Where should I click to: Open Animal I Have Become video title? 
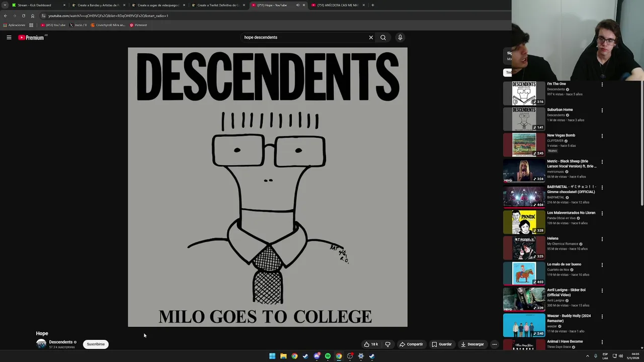click(565, 341)
